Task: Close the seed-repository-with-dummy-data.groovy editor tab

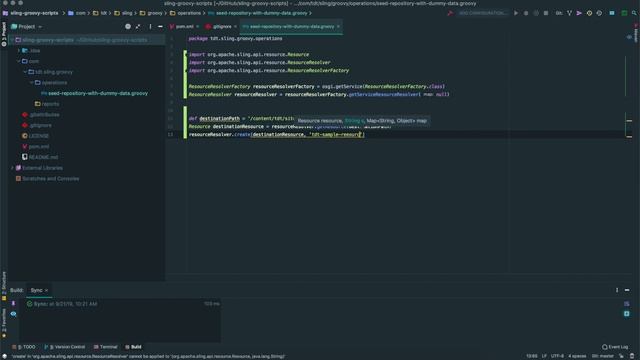Action: click(338, 27)
